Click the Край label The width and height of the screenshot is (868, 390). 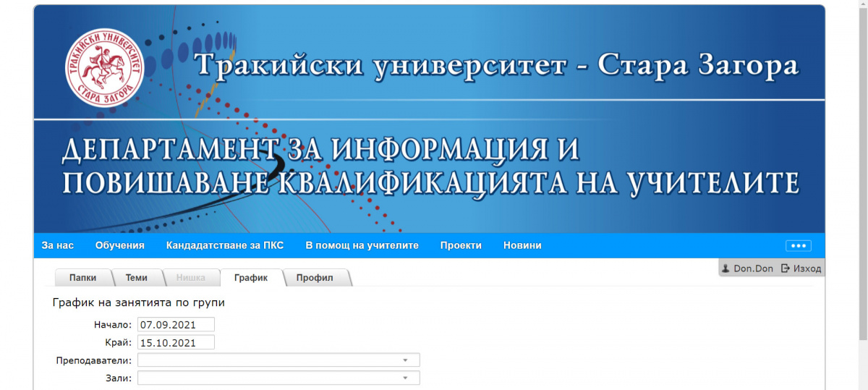pyautogui.click(x=119, y=343)
